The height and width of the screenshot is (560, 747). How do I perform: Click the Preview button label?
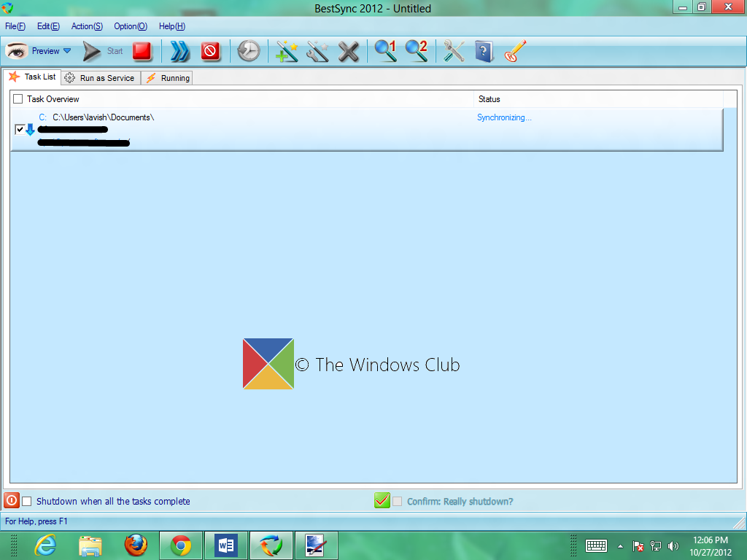46,51
